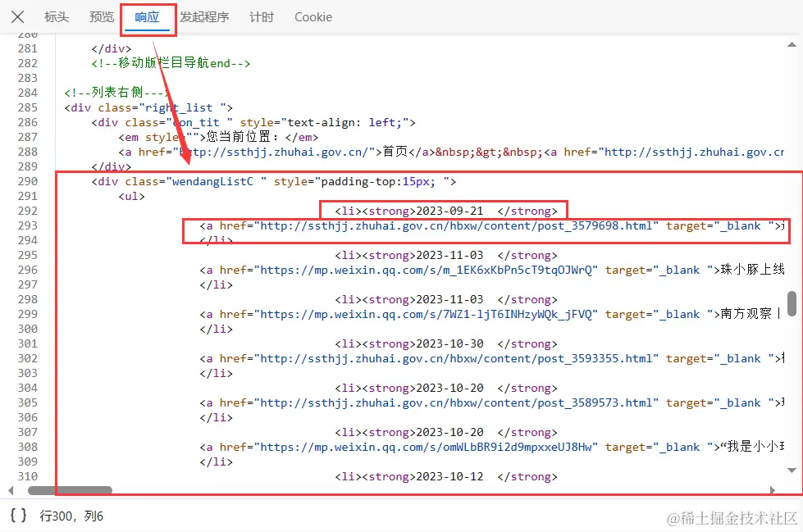Image resolution: width=803 pixels, height=532 pixels.
Task: Click the date 2023-10-12 text
Action: (x=449, y=476)
